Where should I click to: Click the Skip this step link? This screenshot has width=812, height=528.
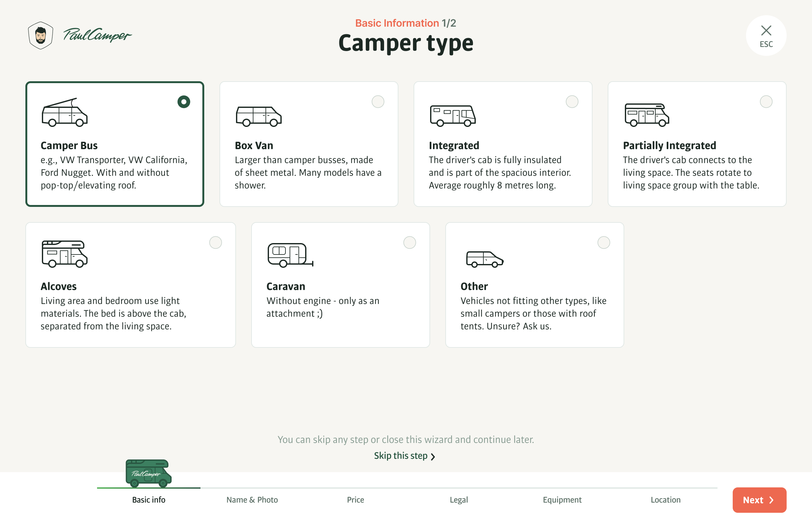tap(401, 456)
